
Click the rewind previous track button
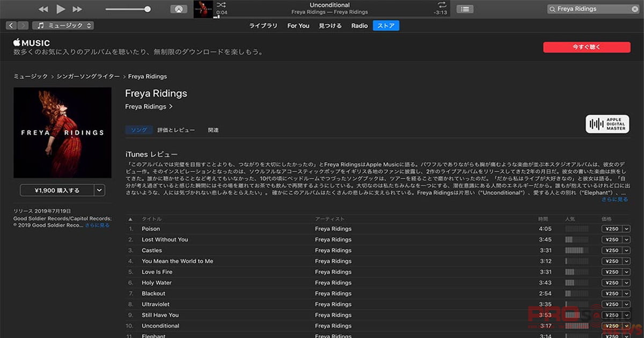[43, 9]
